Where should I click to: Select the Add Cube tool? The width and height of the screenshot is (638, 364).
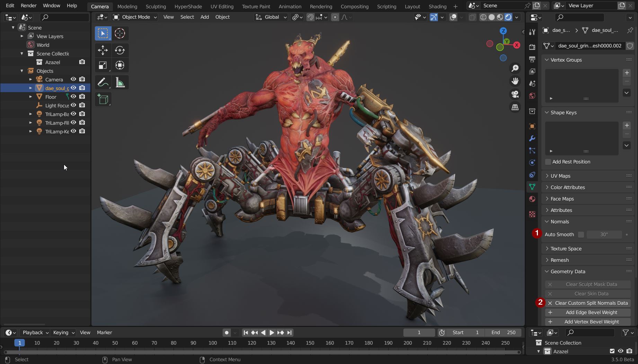(x=103, y=99)
